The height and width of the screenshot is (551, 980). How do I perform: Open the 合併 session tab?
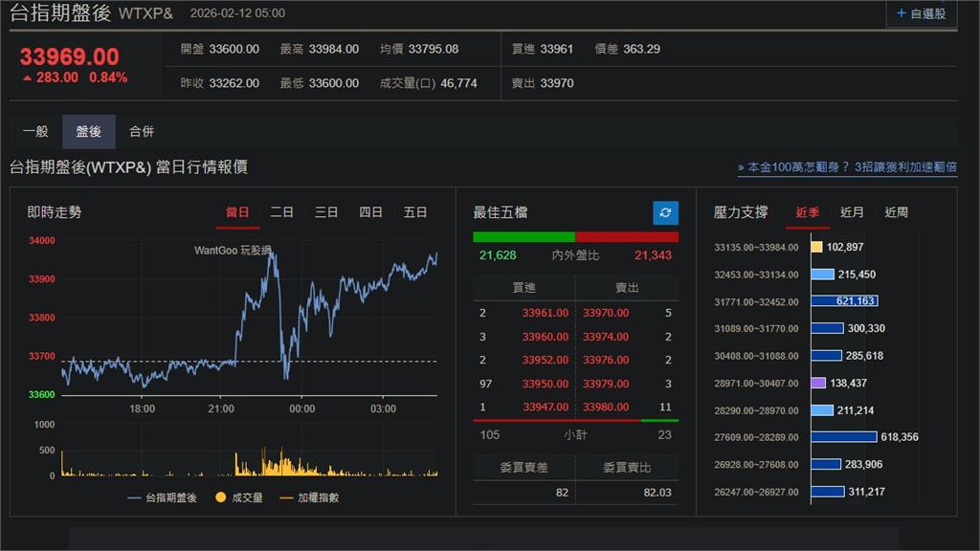click(x=142, y=132)
